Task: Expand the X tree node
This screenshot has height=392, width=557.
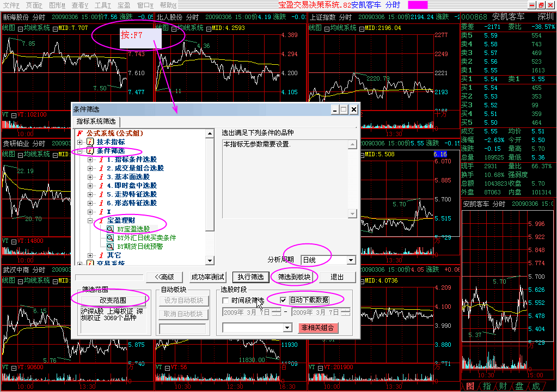Action: 90,212
